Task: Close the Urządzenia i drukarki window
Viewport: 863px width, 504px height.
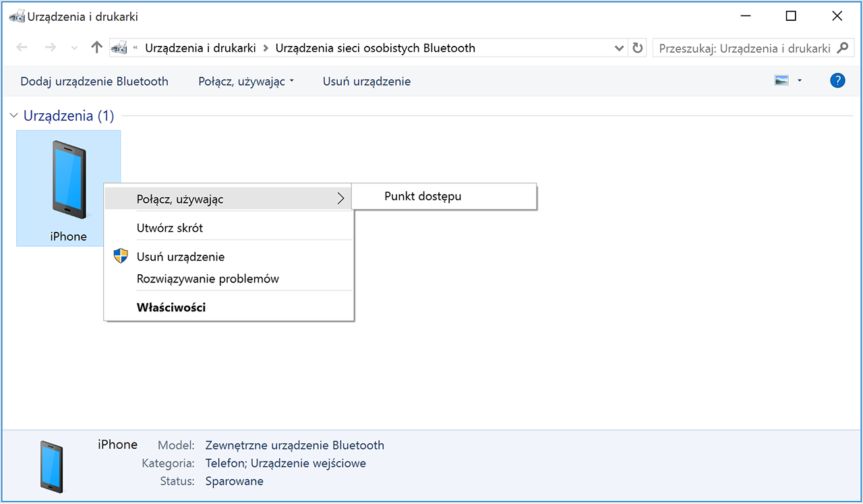Action: pos(837,16)
